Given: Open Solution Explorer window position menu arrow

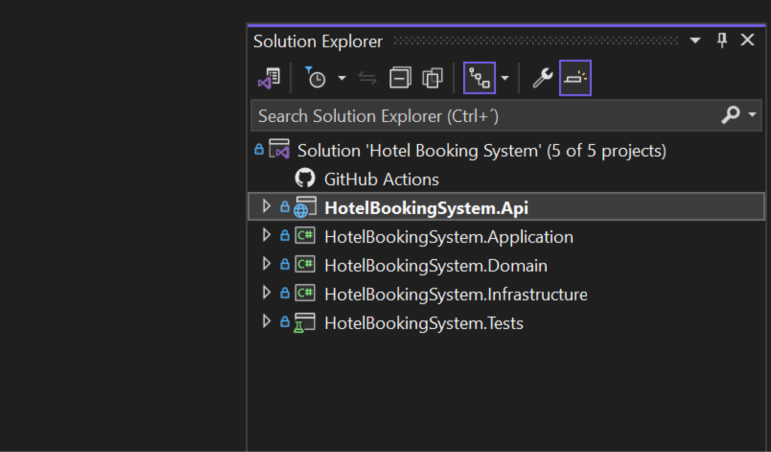Looking at the screenshot, I should tap(696, 41).
